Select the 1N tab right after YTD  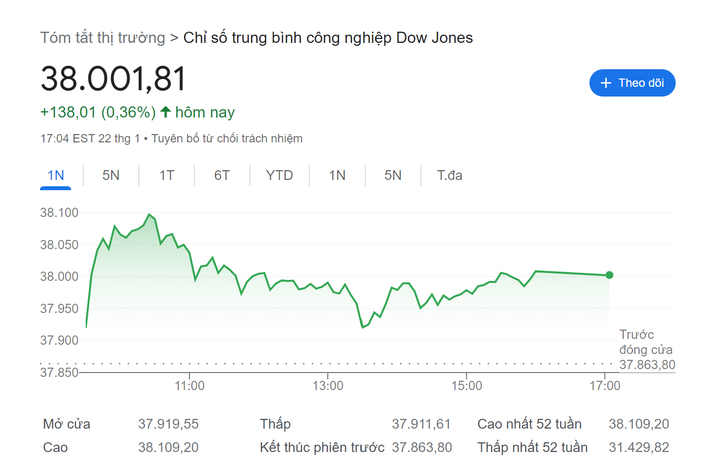click(x=337, y=175)
